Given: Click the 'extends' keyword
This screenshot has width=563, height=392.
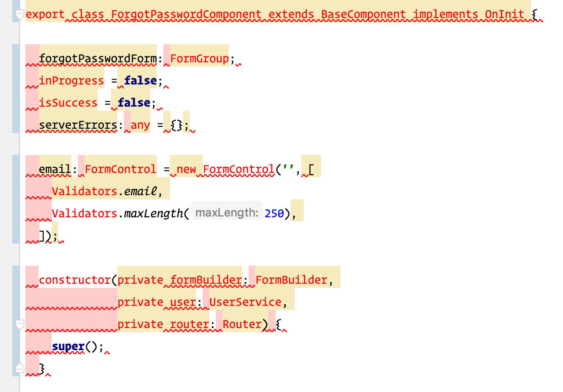Looking at the screenshot, I should click(x=291, y=14).
